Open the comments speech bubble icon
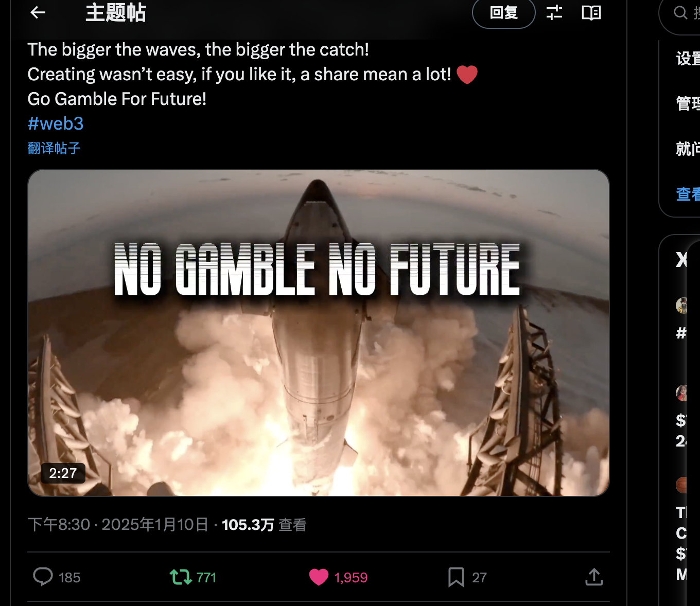The width and height of the screenshot is (700, 606). [x=43, y=577]
